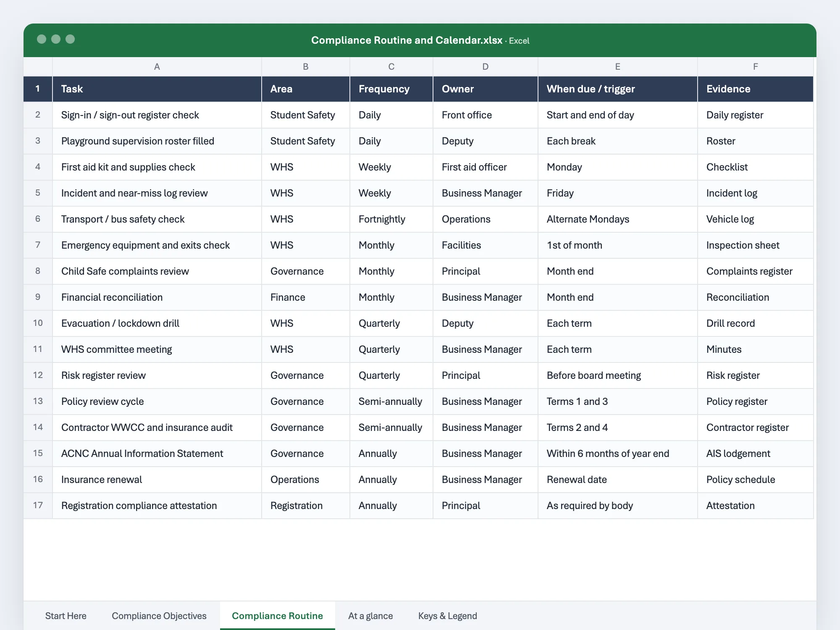
Task: Select cell 'Complaints register'
Action: [756, 271]
